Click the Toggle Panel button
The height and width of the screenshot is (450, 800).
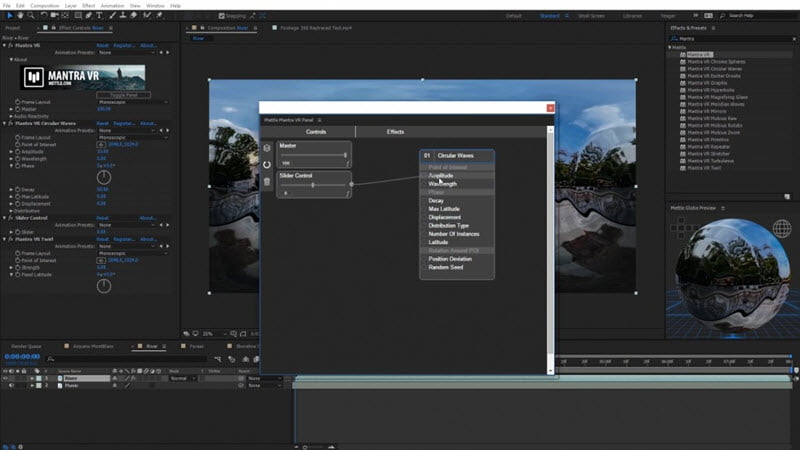pyautogui.click(x=123, y=95)
